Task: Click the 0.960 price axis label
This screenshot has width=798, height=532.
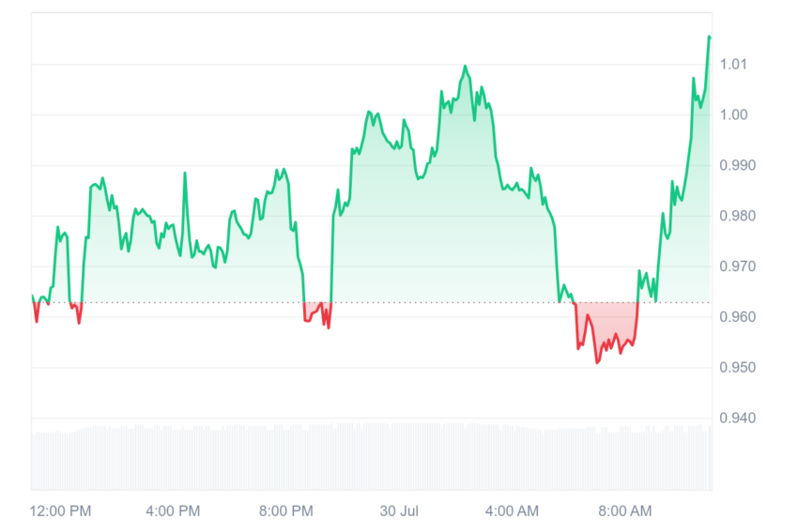Action: coord(737,317)
